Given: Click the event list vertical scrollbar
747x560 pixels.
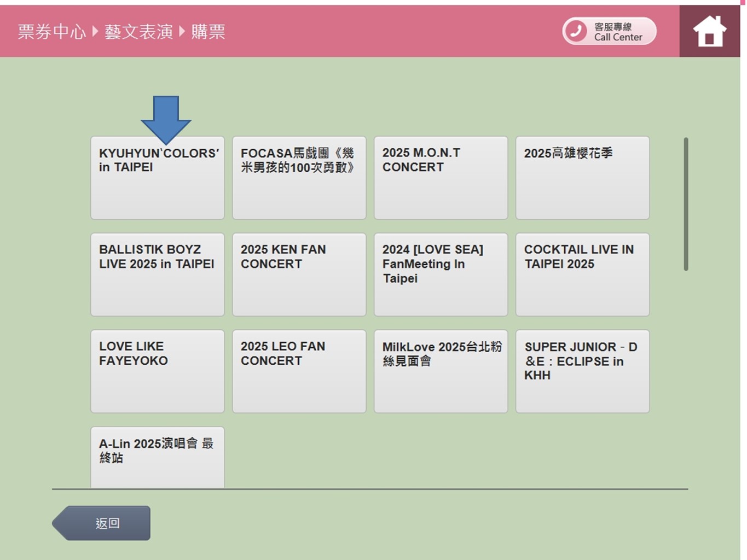Looking at the screenshot, I should click(x=686, y=204).
